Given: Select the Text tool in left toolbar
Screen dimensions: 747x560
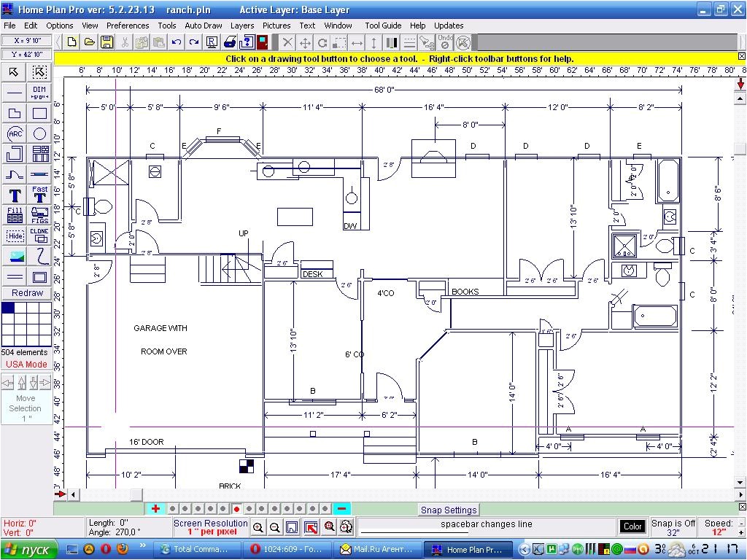Looking at the screenshot, I should click(x=13, y=195).
